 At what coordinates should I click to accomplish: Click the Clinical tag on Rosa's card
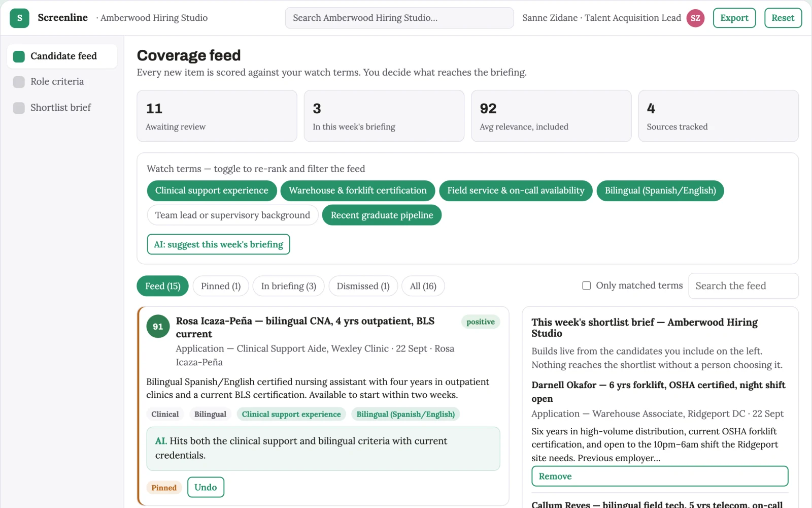pyautogui.click(x=165, y=414)
